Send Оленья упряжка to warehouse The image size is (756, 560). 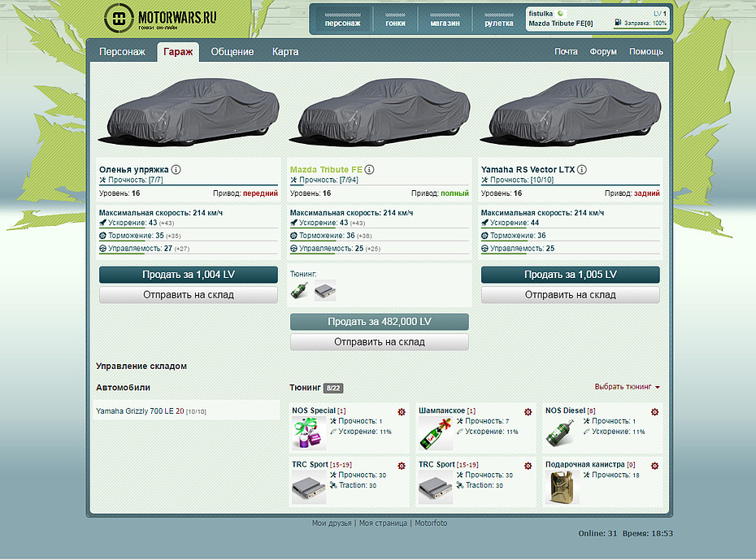point(189,295)
